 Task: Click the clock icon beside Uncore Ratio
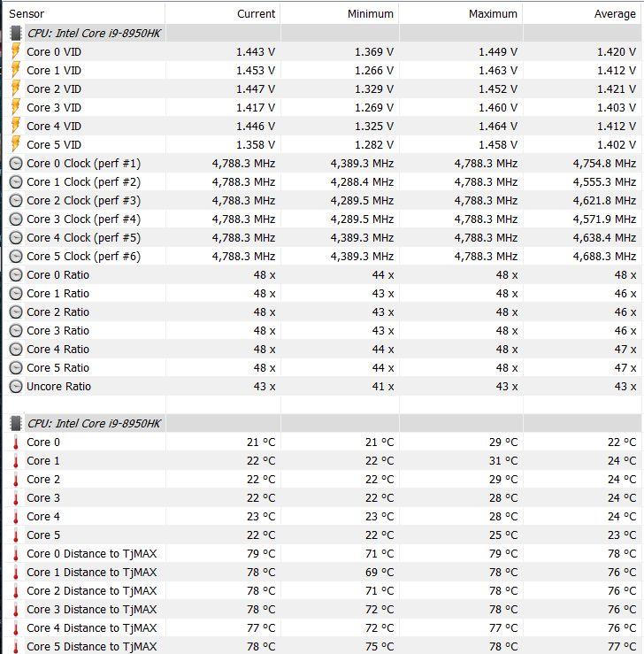pos(16,387)
